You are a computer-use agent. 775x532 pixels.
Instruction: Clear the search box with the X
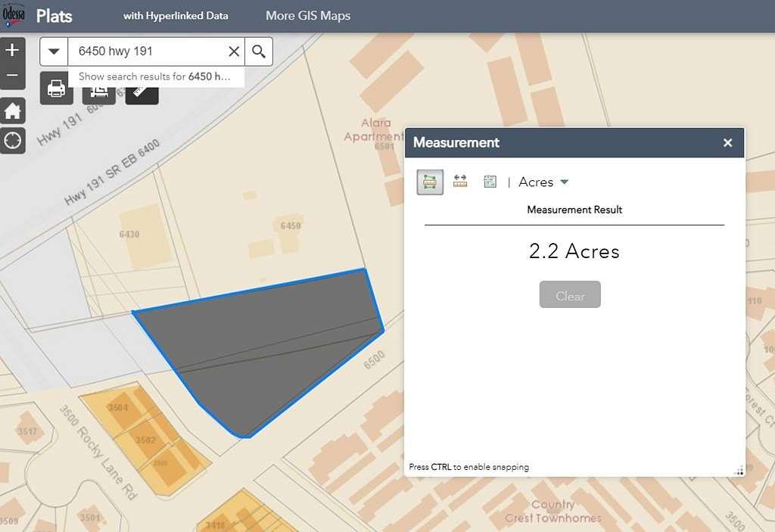pyautogui.click(x=234, y=51)
